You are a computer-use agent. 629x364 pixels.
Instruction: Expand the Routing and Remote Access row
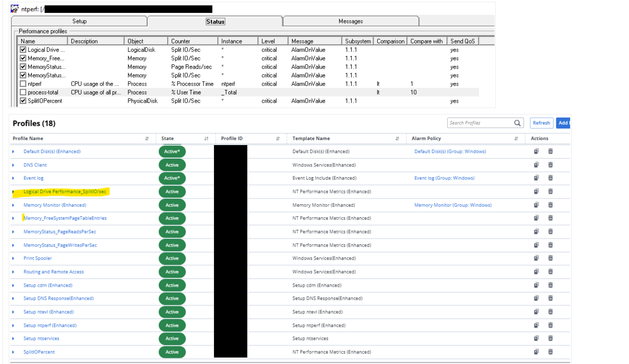coord(13,272)
